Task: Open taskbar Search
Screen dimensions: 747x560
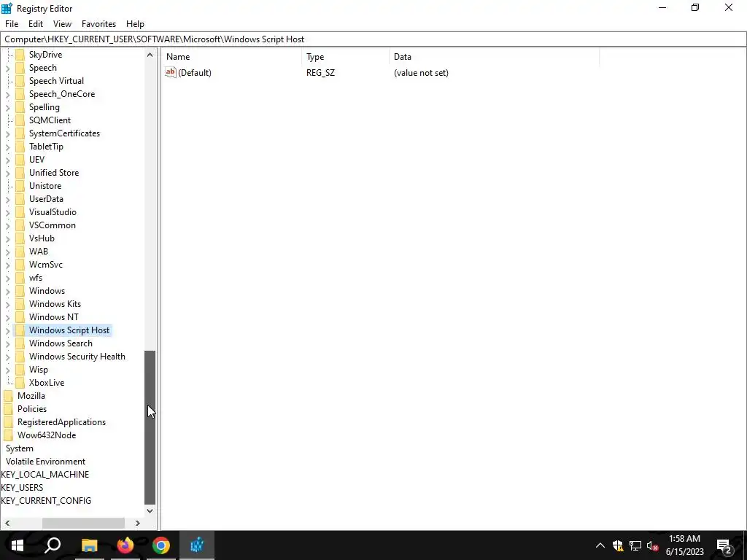Action: pos(53,545)
